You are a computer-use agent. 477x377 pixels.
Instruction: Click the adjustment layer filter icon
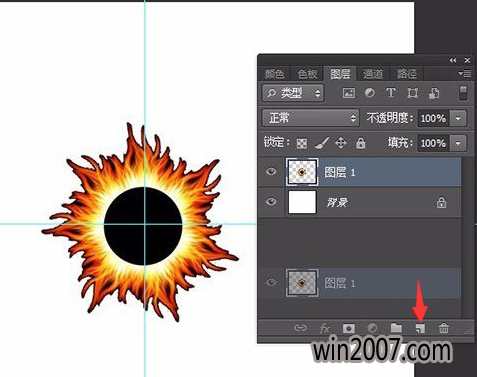pos(369,93)
